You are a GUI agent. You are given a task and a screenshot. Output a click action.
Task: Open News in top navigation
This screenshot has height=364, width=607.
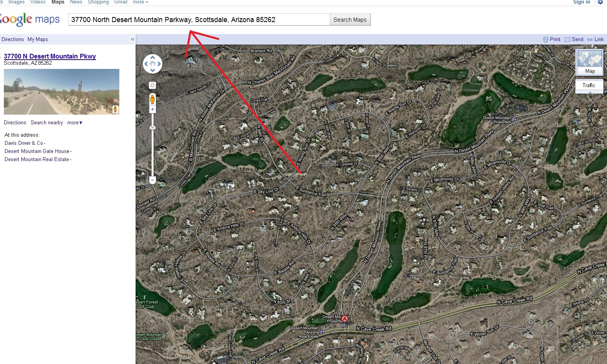(76, 2)
